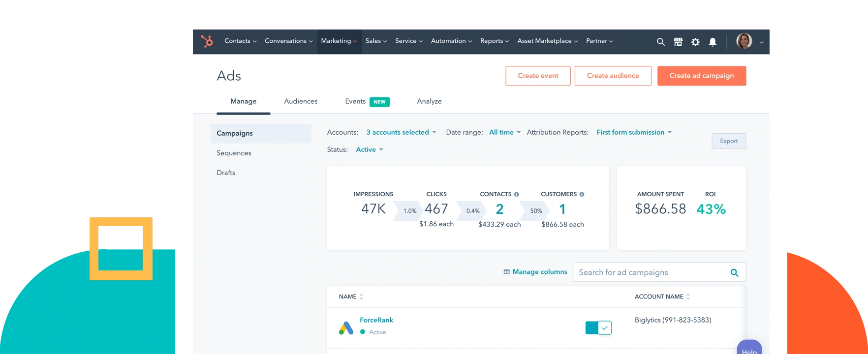Select the Manage tab

[243, 101]
